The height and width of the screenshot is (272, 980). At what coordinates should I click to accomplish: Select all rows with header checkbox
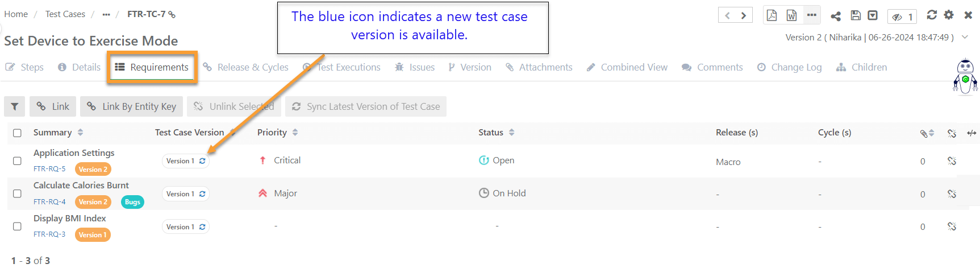coord(17,133)
